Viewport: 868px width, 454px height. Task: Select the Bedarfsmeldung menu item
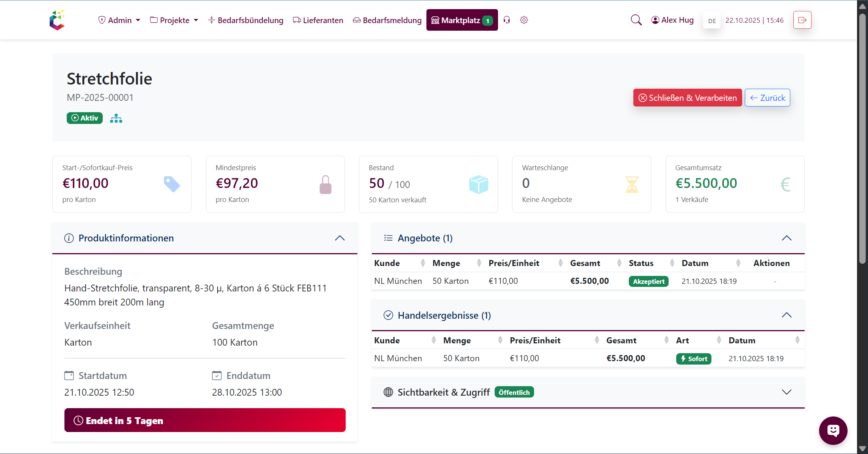(x=387, y=20)
